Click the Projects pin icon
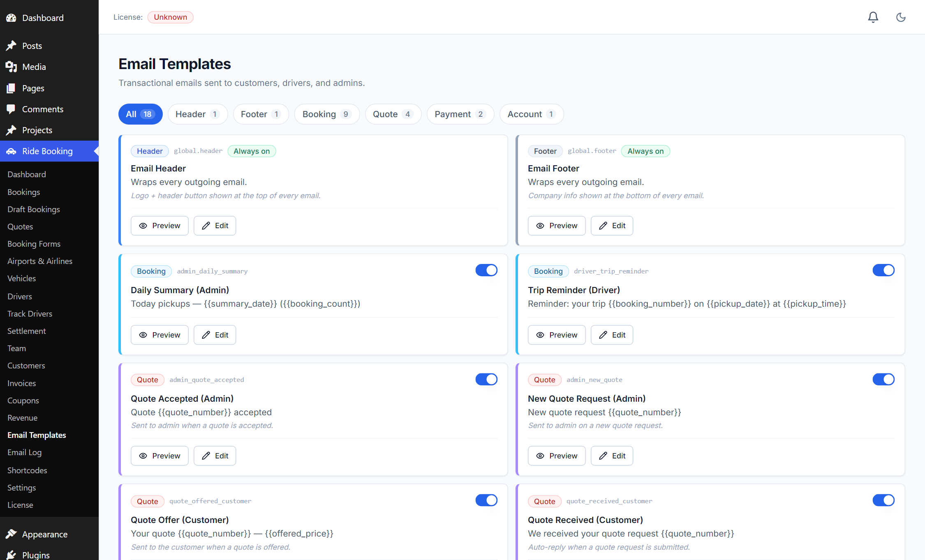The height and width of the screenshot is (560, 925). (11, 130)
